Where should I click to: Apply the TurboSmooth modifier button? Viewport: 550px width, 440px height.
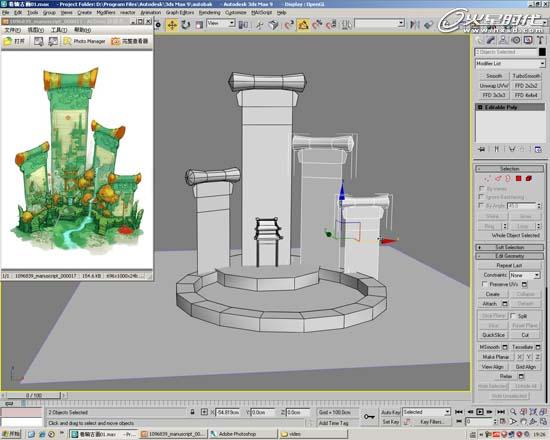click(x=526, y=76)
